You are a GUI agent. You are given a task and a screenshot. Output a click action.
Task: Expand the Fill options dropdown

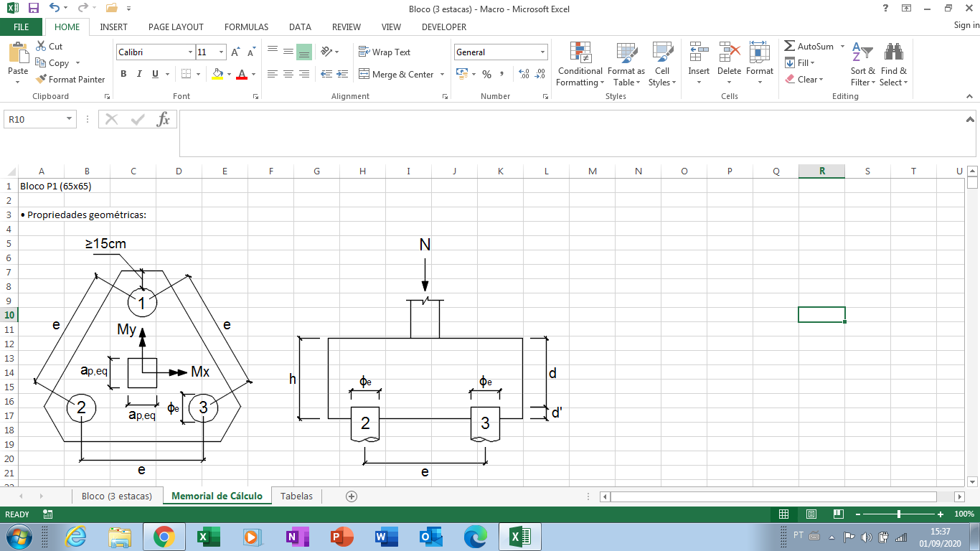click(x=799, y=63)
